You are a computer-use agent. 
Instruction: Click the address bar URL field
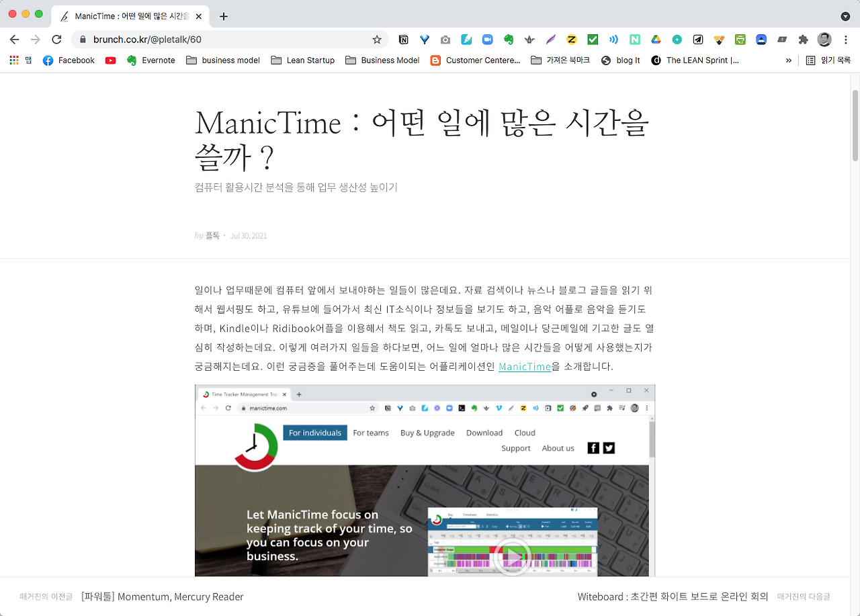pyautogui.click(x=228, y=40)
